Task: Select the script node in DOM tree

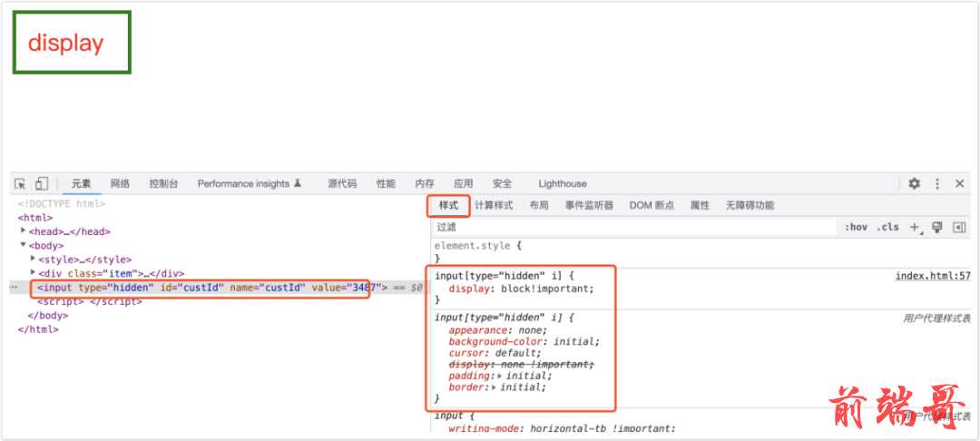Action: point(90,301)
